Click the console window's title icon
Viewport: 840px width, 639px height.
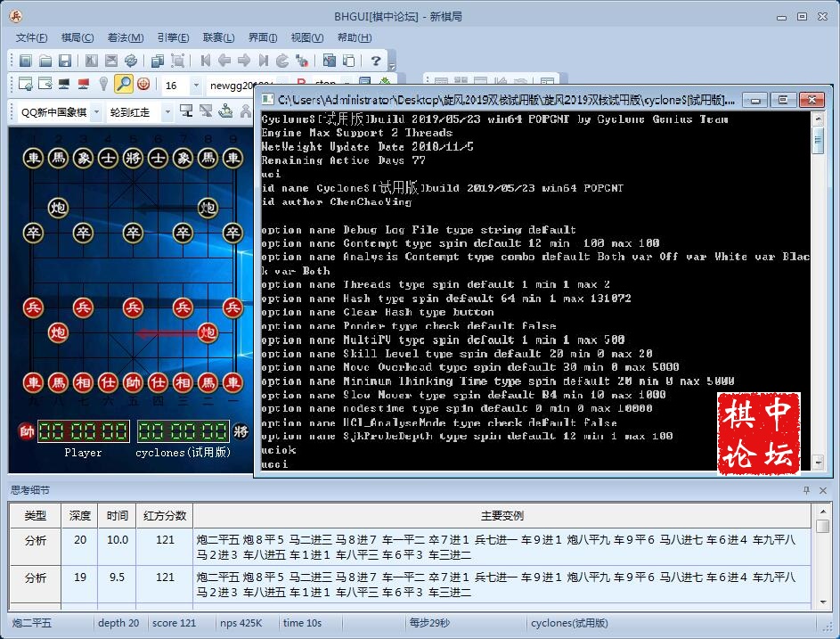[267, 100]
